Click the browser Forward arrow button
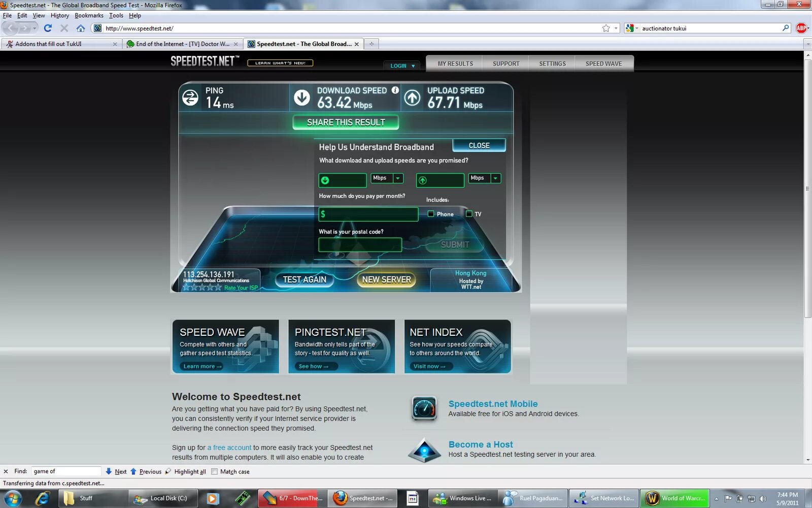 click(x=24, y=28)
